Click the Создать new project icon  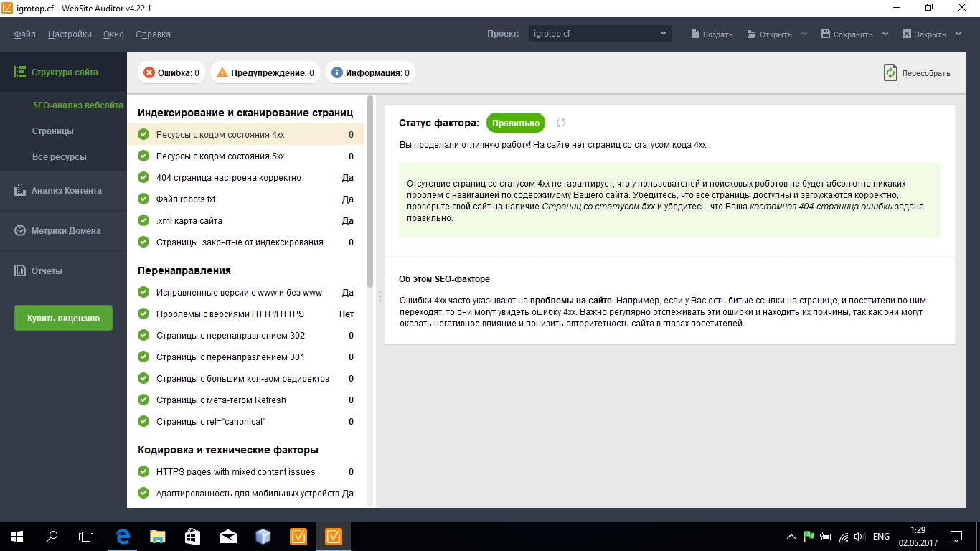tap(695, 34)
